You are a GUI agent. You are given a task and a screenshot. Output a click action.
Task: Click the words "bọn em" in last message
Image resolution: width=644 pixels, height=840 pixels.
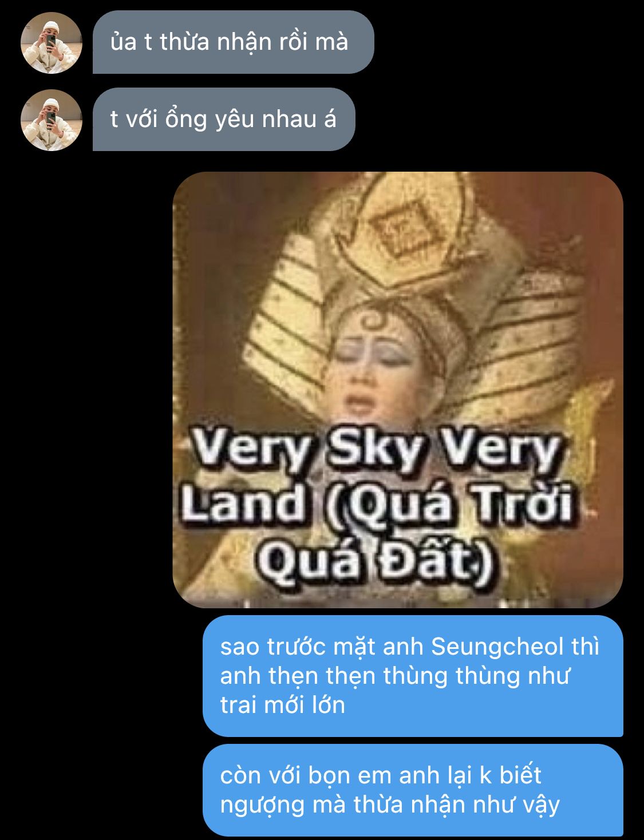351,775
